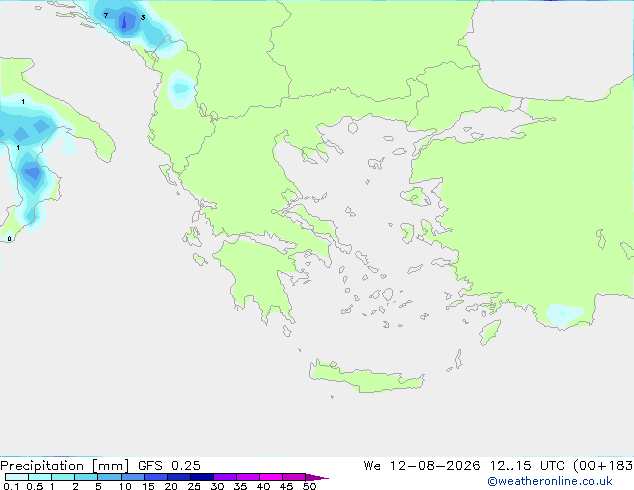Click the light blue rain patch over southern Turkey
634x490 pixels.
pyautogui.click(x=564, y=314)
